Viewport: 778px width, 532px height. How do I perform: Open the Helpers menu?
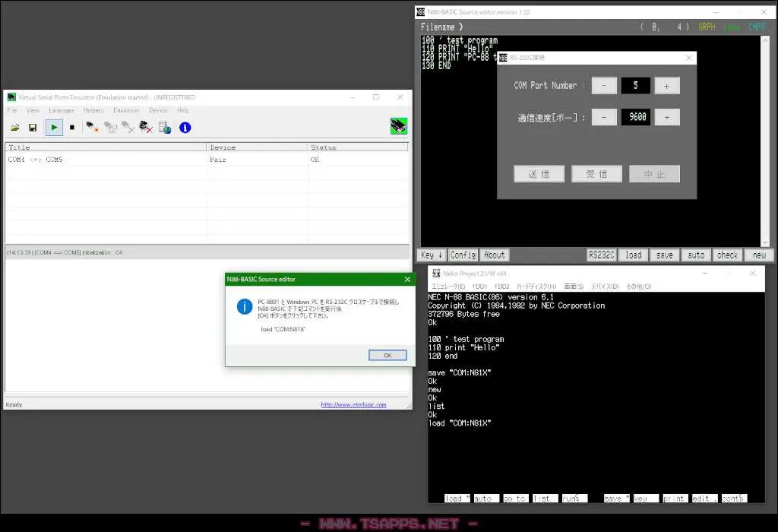point(93,110)
